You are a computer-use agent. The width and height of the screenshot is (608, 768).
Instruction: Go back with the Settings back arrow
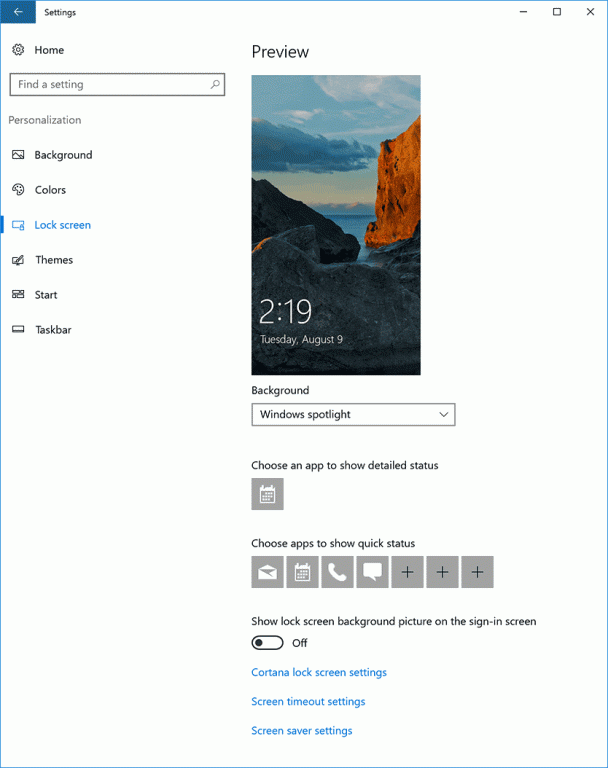tap(18, 13)
